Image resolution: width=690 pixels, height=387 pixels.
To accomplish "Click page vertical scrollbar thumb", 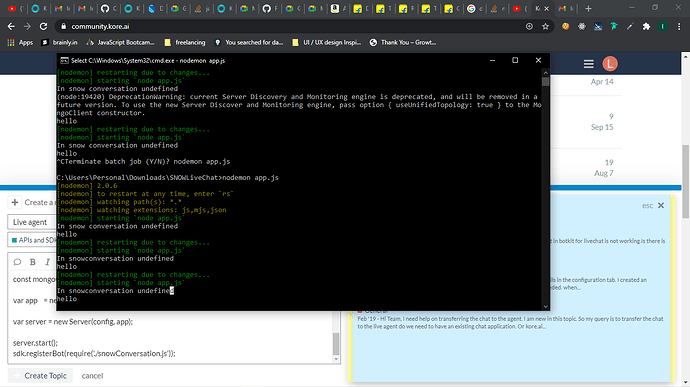I will coord(686,181).
